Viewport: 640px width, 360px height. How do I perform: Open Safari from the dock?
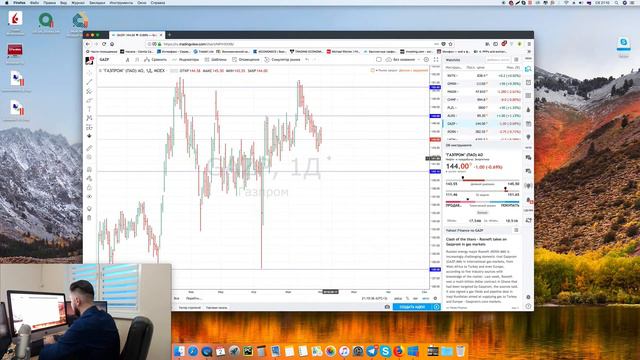193,351
